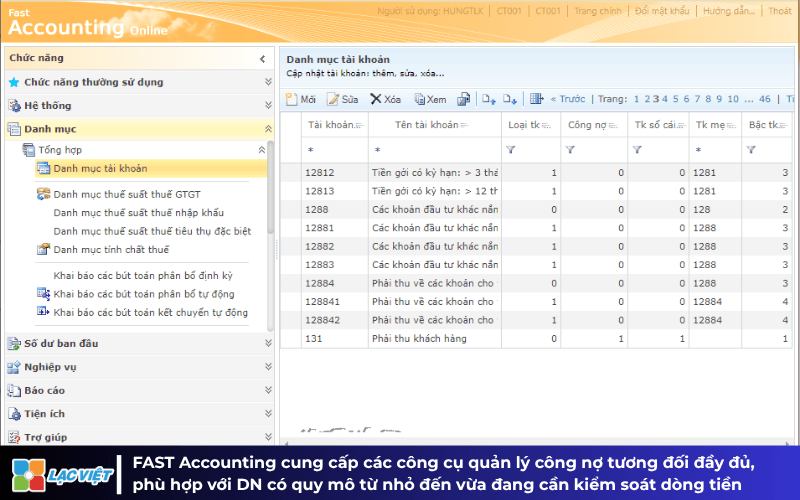Image resolution: width=800 pixels, height=500 pixels.
Task: Collapse the Tổng hợp group chevron
Action: point(262,149)
